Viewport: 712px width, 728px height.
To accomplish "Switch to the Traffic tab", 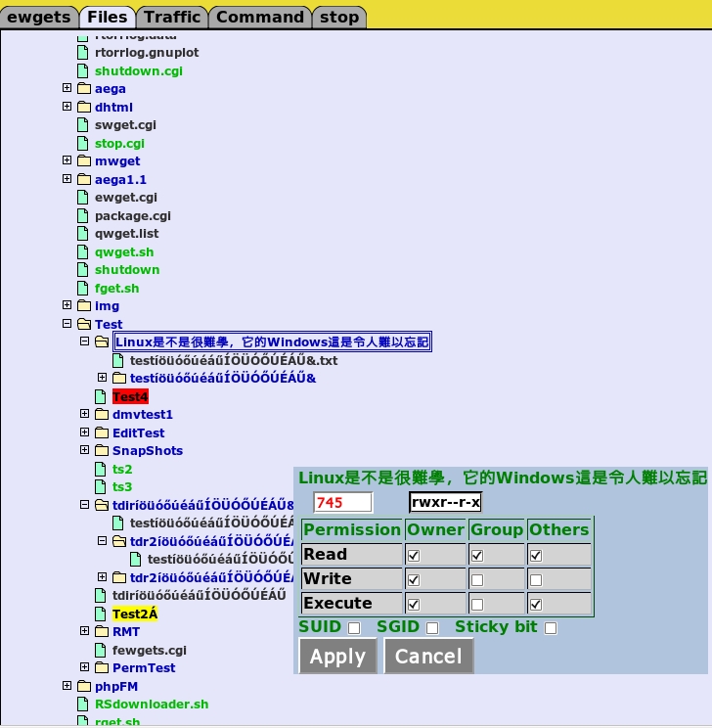I will point(172,17).
